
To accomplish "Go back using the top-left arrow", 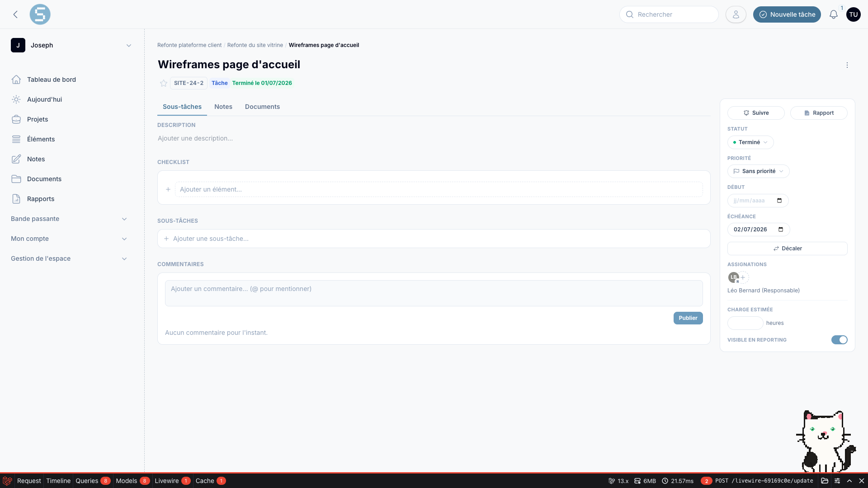I will click(15, 14).
